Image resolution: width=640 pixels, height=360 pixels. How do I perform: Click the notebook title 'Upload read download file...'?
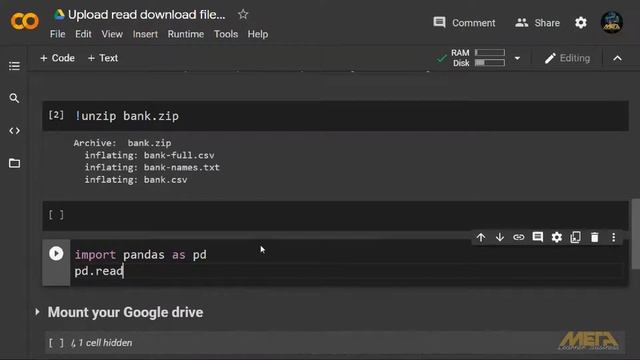coord(147,15)
